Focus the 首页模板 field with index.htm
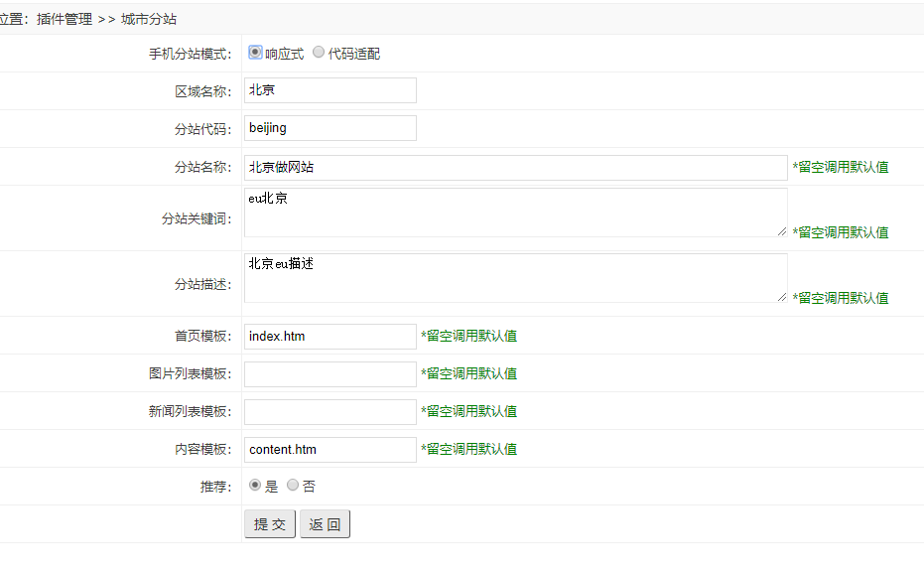The height and width of the screenshot is (573, 924). pyautogui.click(x=330, y=337)
